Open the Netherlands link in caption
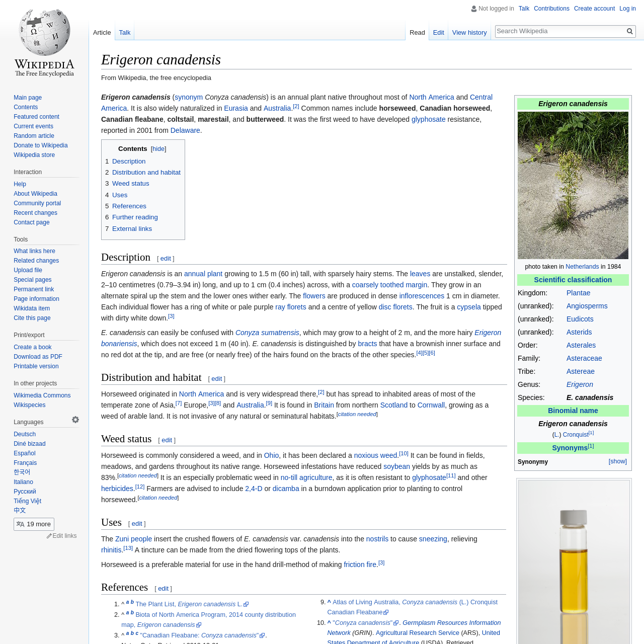Screen dimensions: 644x644 click(582, 267)
